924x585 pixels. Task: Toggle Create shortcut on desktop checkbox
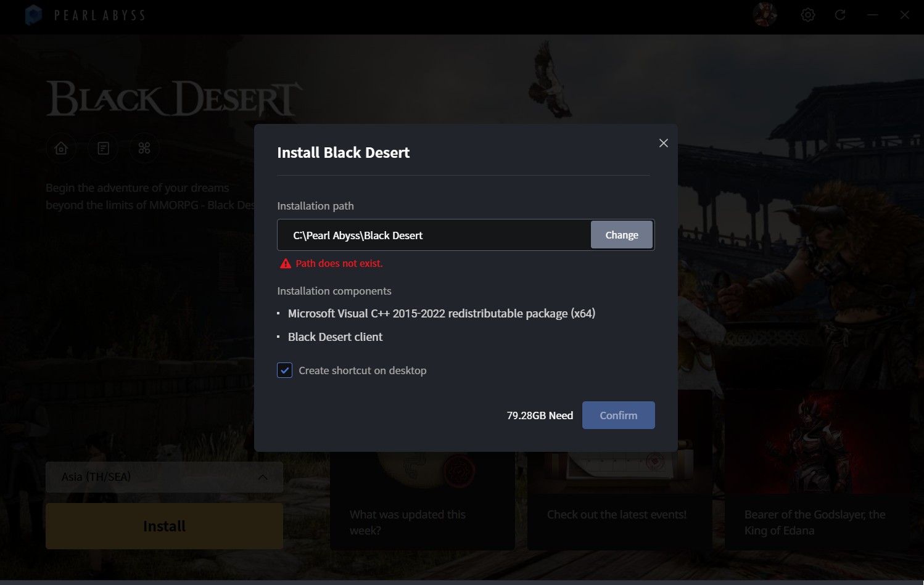point(284,370)
